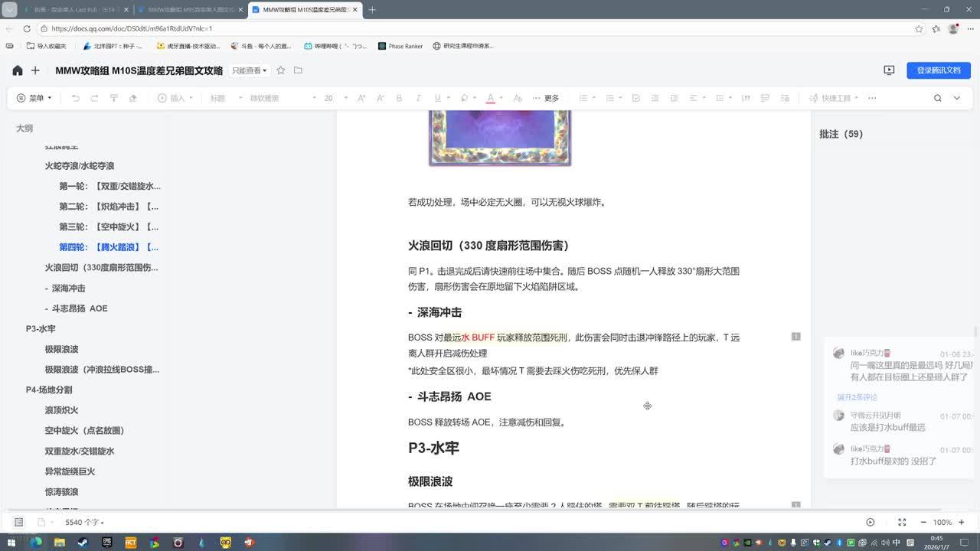Screen dimensions: 980x551
Task: Open the 菜单 dropdown in toolbar
Action: click(35, 98)
